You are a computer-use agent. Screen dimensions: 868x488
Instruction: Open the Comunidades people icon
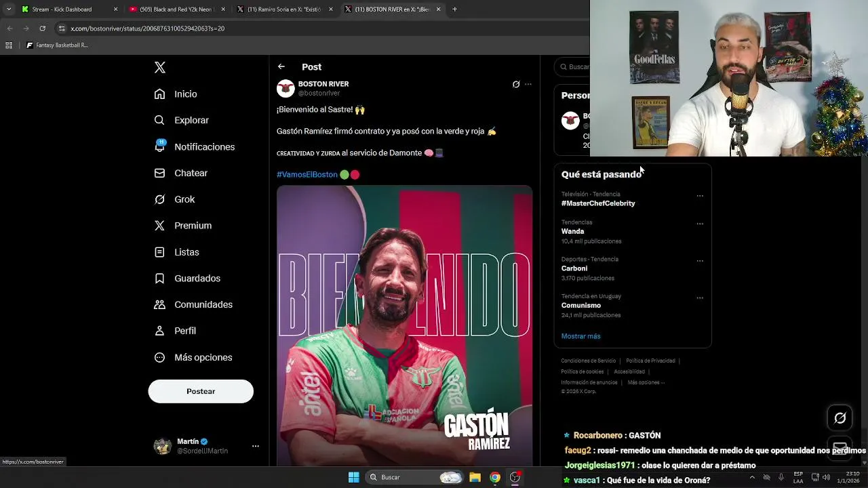click(x=159, y=304)
